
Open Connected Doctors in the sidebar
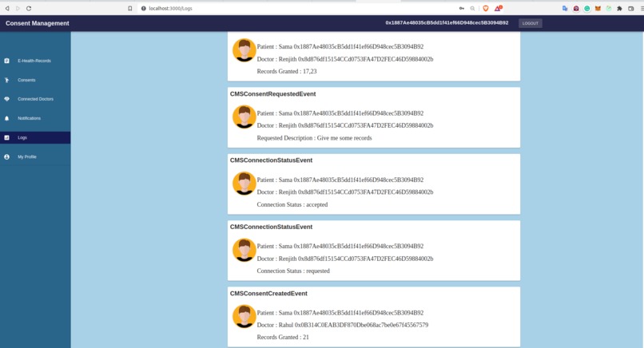[x=35, y=99]
